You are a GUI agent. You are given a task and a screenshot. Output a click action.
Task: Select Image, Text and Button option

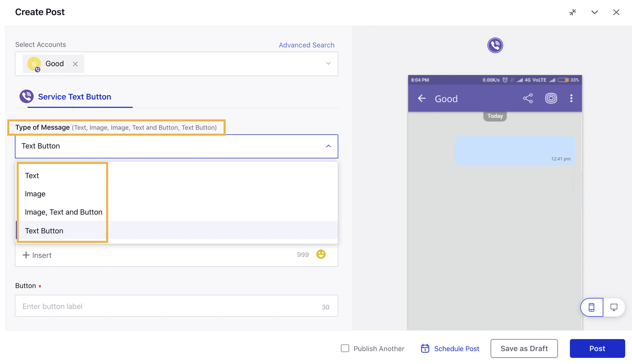pos(63,212)
